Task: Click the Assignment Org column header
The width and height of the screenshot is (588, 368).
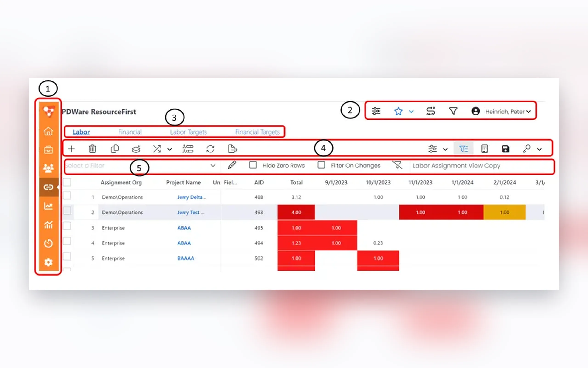Action: 121,183
